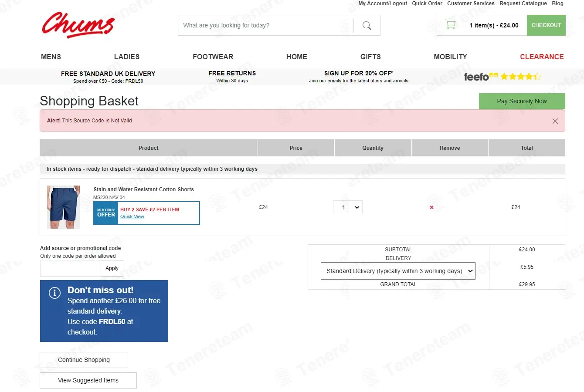Click Pay Securely Now button
The height and width of the screenshot is (392, 584).
(522, 101)
